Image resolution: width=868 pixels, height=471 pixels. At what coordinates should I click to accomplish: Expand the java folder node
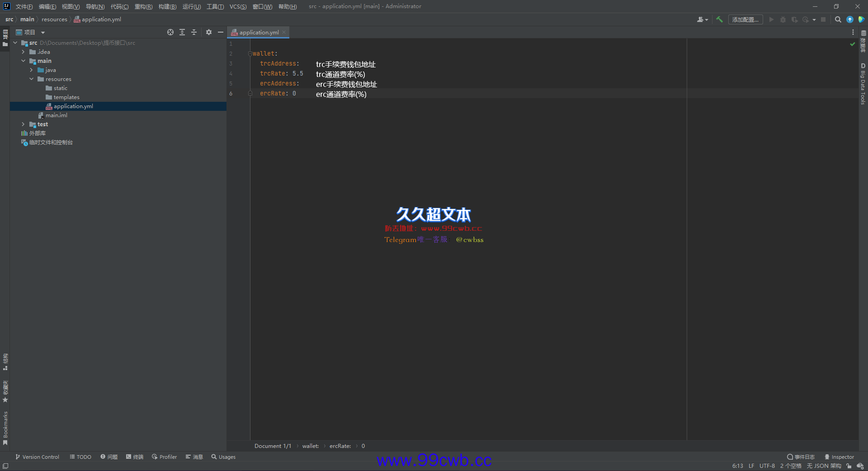[32, 70]
